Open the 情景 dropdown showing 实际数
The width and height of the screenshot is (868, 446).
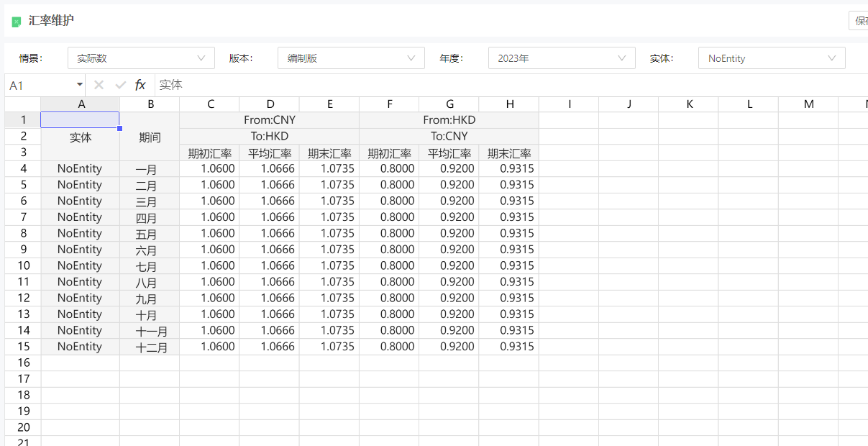141,58
